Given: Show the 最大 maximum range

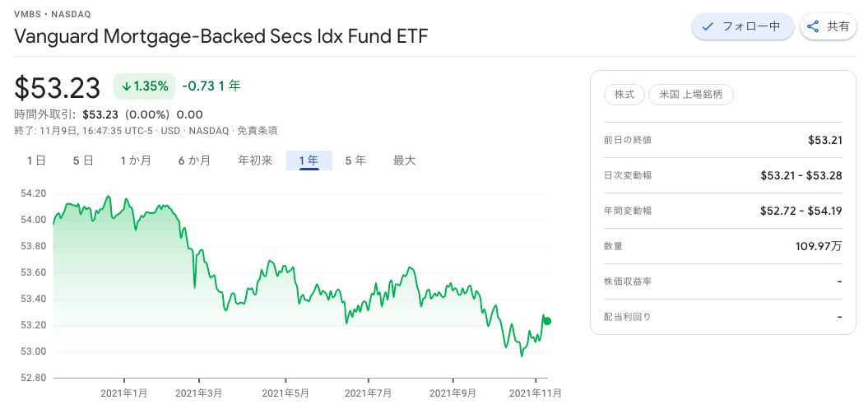Looking at the screenshot, I should coord(404,161).
